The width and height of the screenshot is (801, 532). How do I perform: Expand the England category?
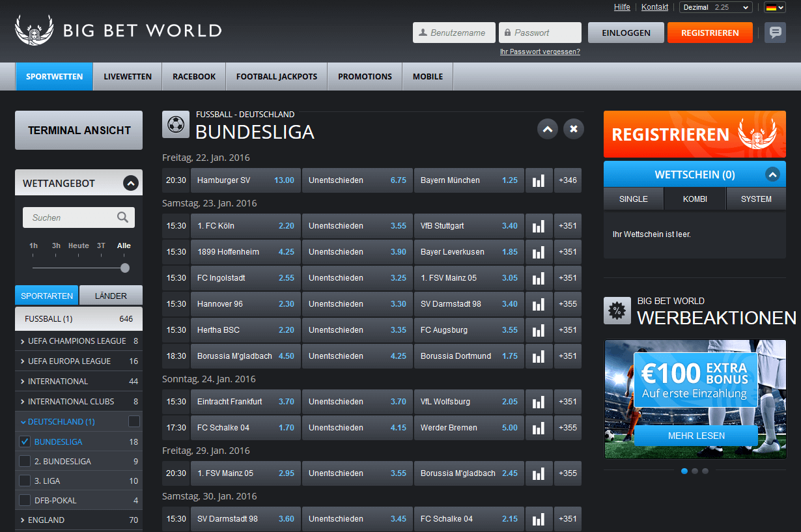click(x=79, y=520)
